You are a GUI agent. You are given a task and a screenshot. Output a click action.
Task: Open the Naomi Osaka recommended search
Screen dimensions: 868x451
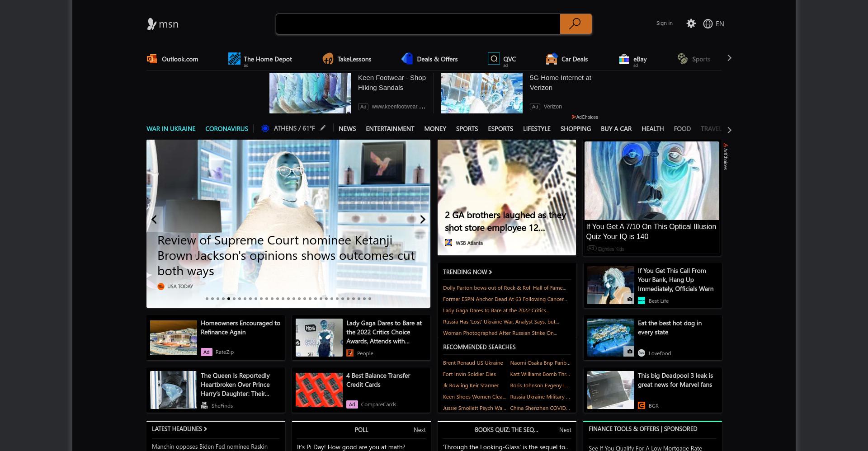540,363
